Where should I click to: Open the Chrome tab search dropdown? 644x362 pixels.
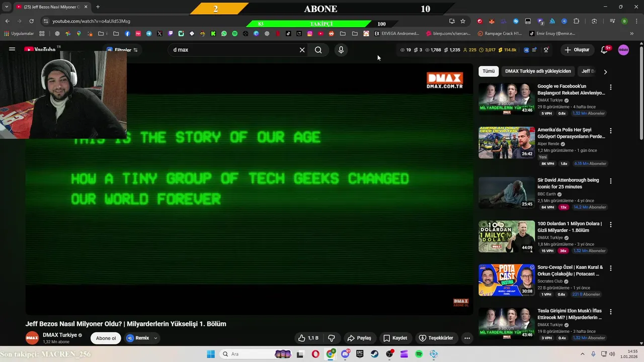coord(7,7)
